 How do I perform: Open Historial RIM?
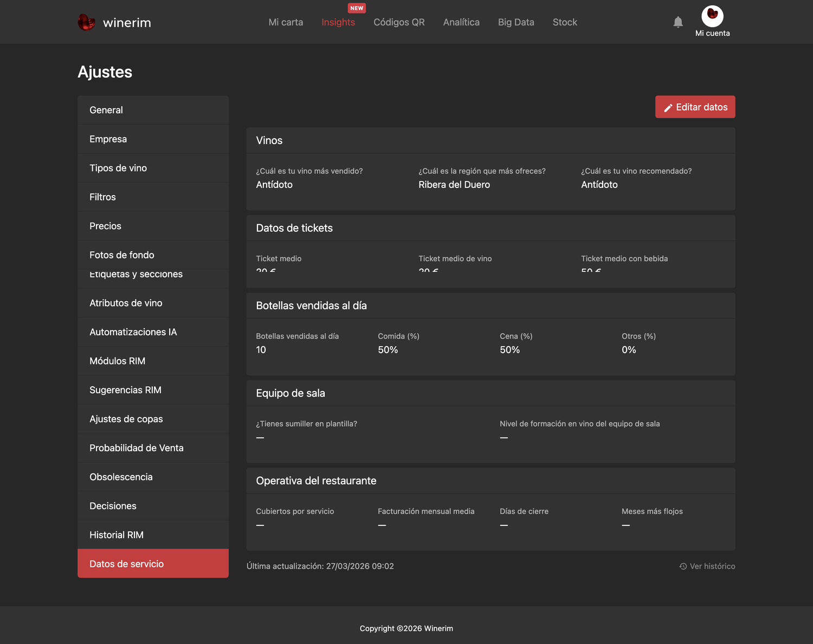tap(153, 535)
